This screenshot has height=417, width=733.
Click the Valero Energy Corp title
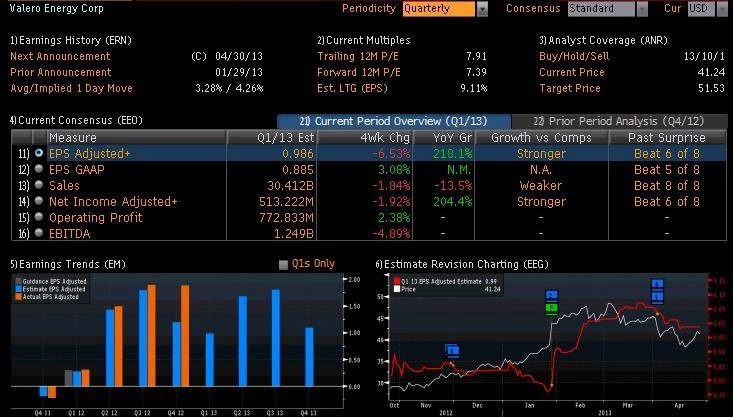click(57, 8)
